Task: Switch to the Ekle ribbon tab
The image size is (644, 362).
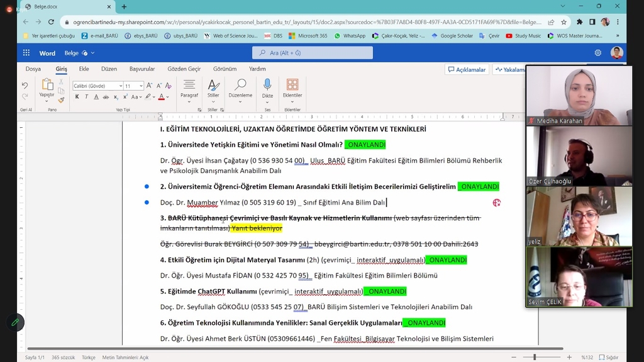Action: click(x=84, y=69)
